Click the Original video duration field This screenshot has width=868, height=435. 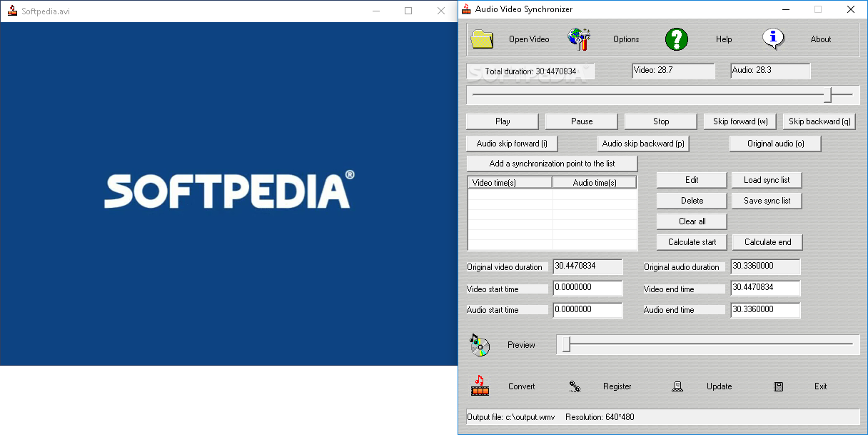click(x=587, y=266)
